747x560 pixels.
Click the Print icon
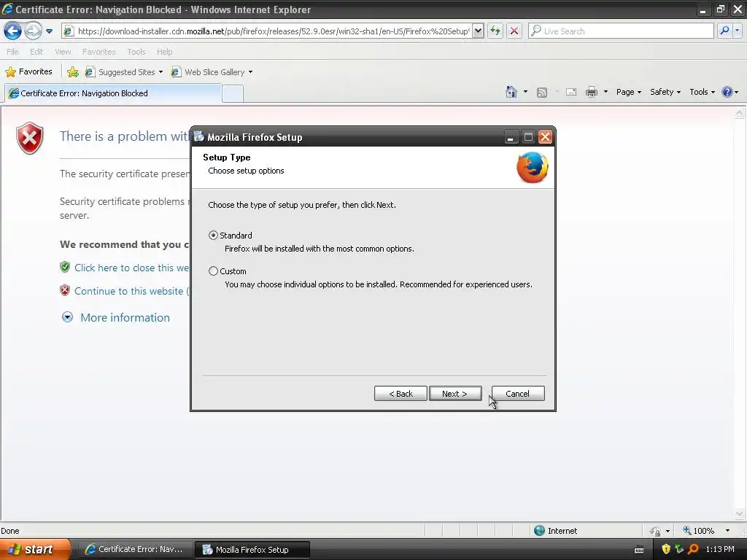[591, 92]
